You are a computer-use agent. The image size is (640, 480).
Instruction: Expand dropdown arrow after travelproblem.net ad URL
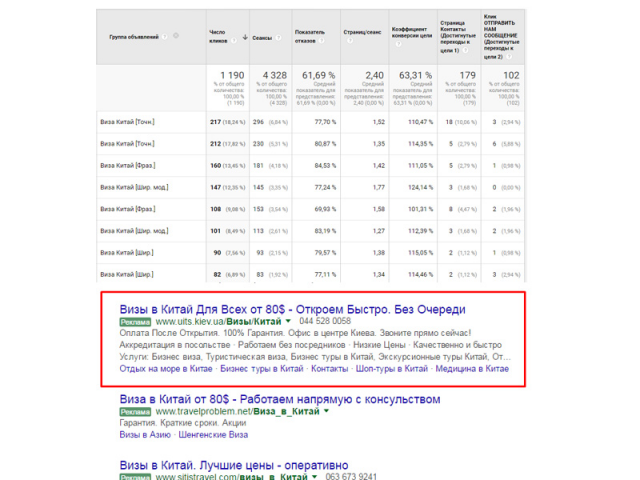(x=326, y=411)
